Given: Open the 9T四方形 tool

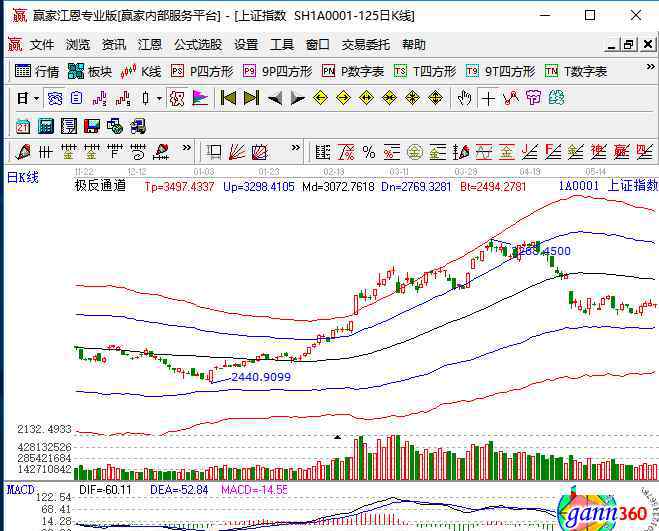Looking at the screenshot, I should point(499,71).
